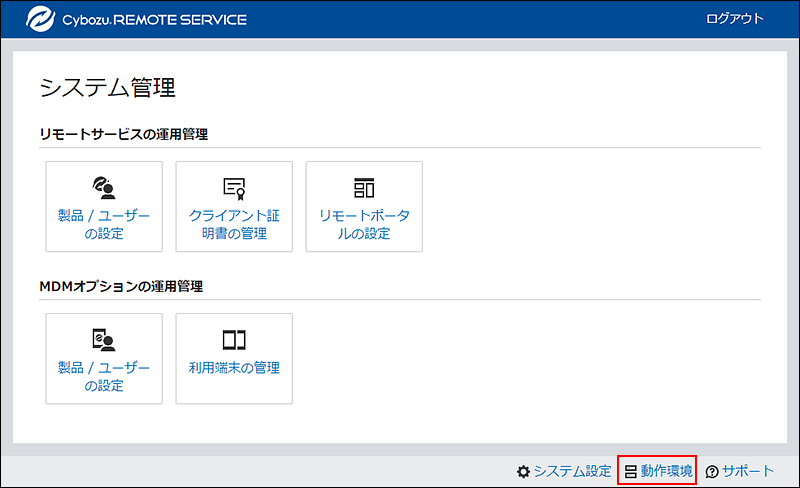Open 製品 / ユーザーの設定 label in the MDMオプション section
Image resolution: width=800 pixels, height=488 pixels.
pos(104,377)
